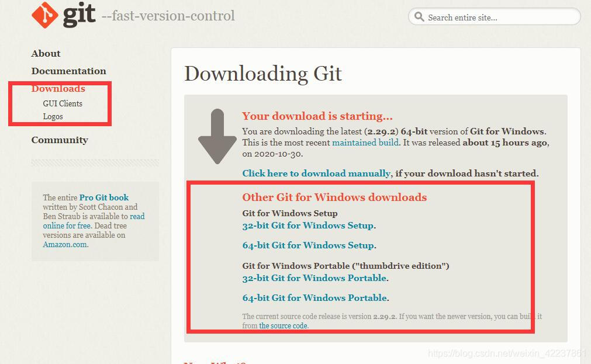Screen dimensions: 591x364
Task: Open the 'maintained build' link
Action: point(365,143)
